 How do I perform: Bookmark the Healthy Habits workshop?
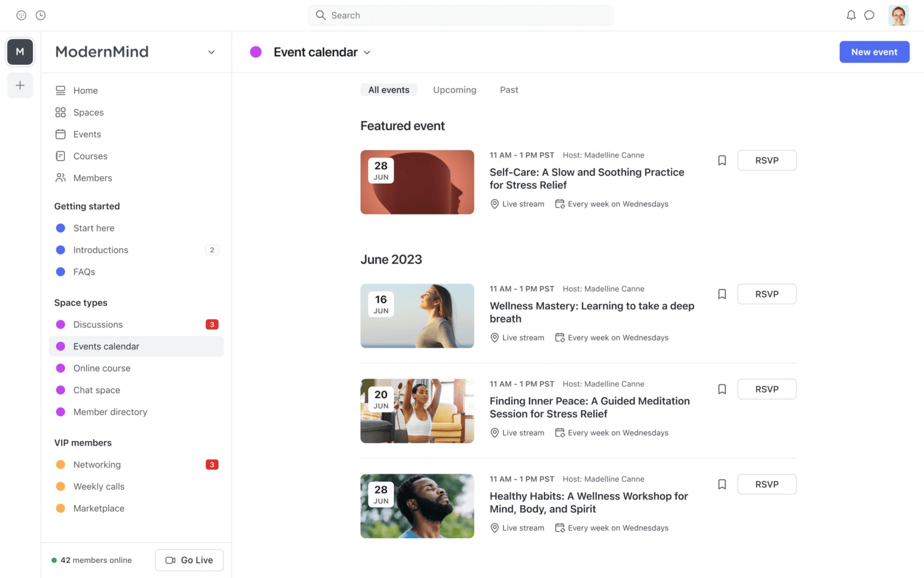[722, 484]
